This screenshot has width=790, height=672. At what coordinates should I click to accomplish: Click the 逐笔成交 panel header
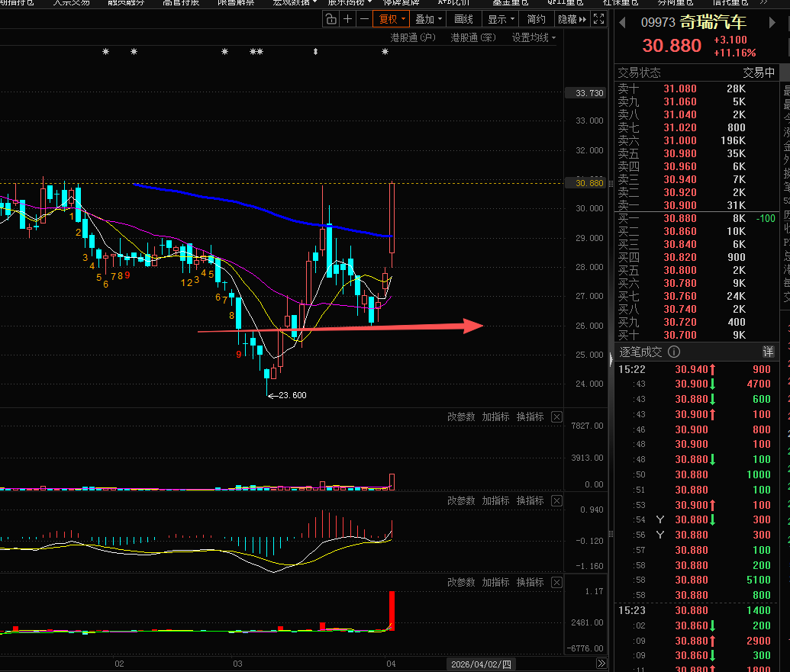(640, 352)
